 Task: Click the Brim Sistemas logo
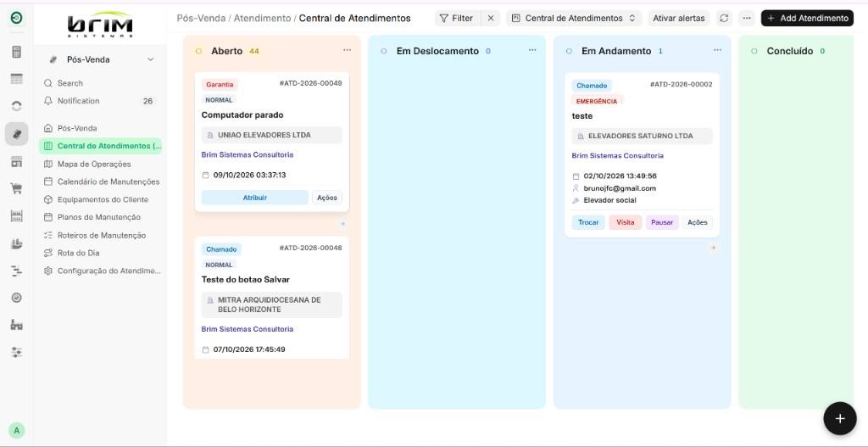click(x=100, y=25)
